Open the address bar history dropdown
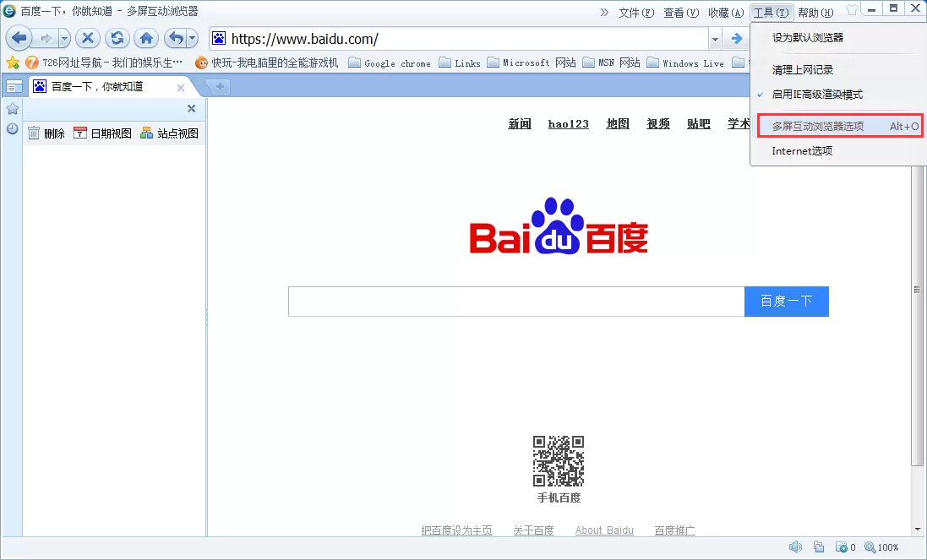 716,40
